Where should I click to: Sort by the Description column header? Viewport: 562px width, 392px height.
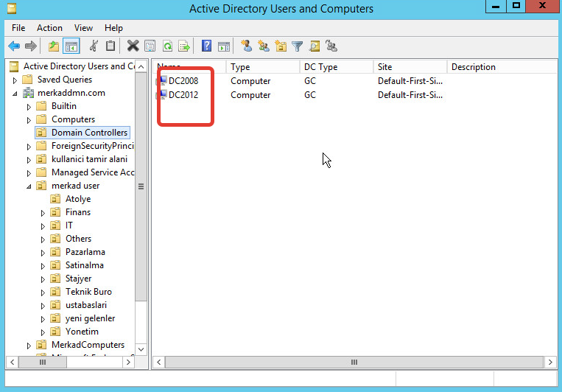pyautogui.click(x=502, y=67)
